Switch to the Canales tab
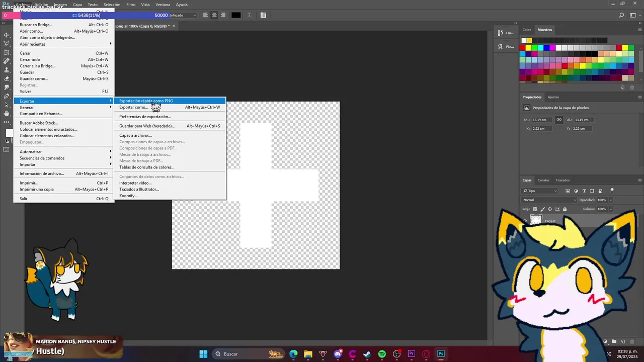 [x=543, y=180]
